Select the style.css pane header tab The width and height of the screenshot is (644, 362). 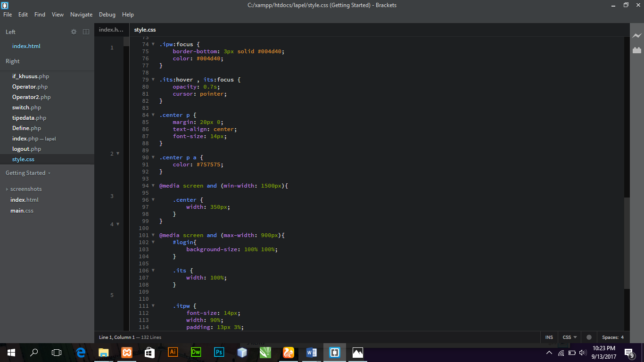[145, 30]
